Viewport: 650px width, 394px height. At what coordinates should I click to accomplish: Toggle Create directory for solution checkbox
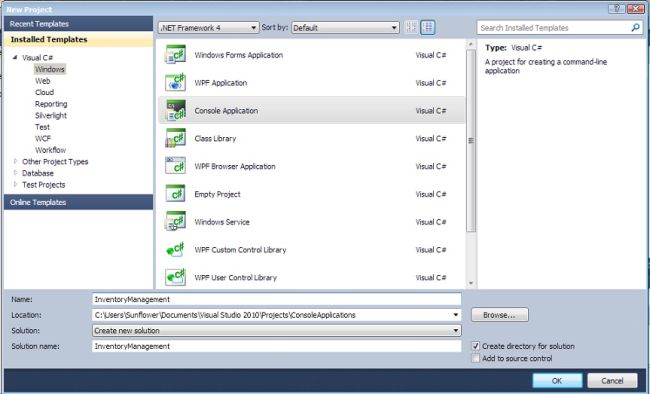(x=475, y=346)
